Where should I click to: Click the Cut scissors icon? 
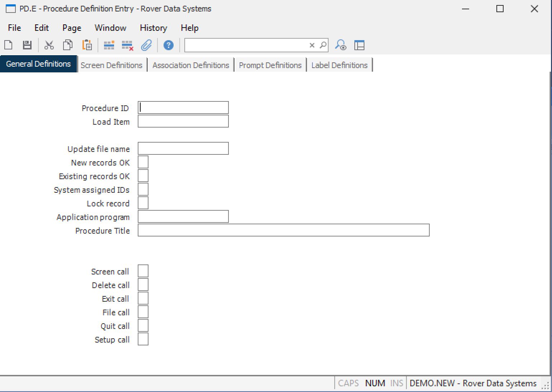(x=49, y=45)
